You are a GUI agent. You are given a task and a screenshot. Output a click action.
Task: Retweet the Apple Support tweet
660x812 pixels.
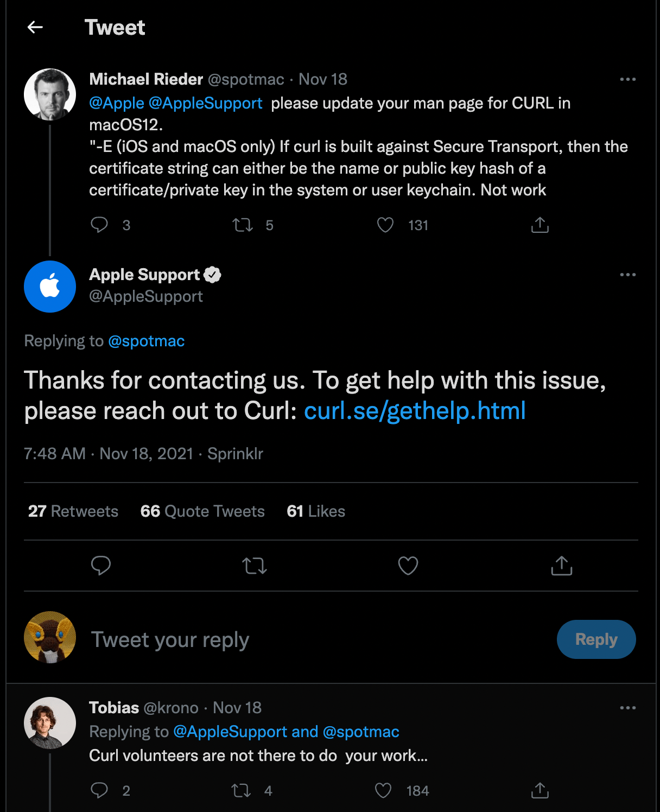pos(255,566)
